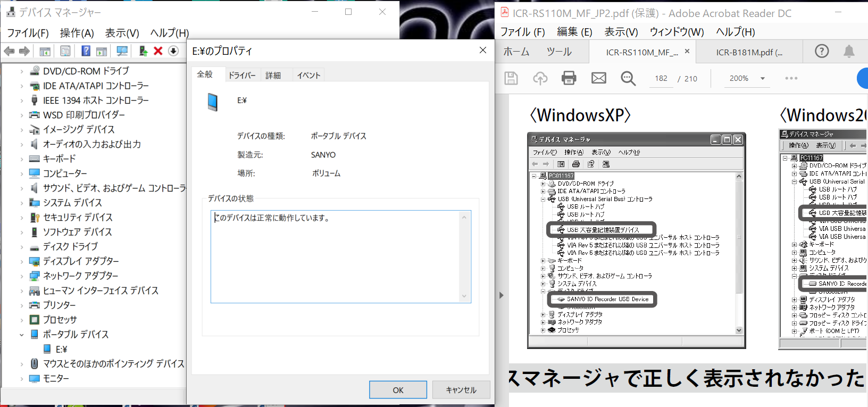
Task: Click the blue Help question mark icon
Action: (x=86, y=51)
